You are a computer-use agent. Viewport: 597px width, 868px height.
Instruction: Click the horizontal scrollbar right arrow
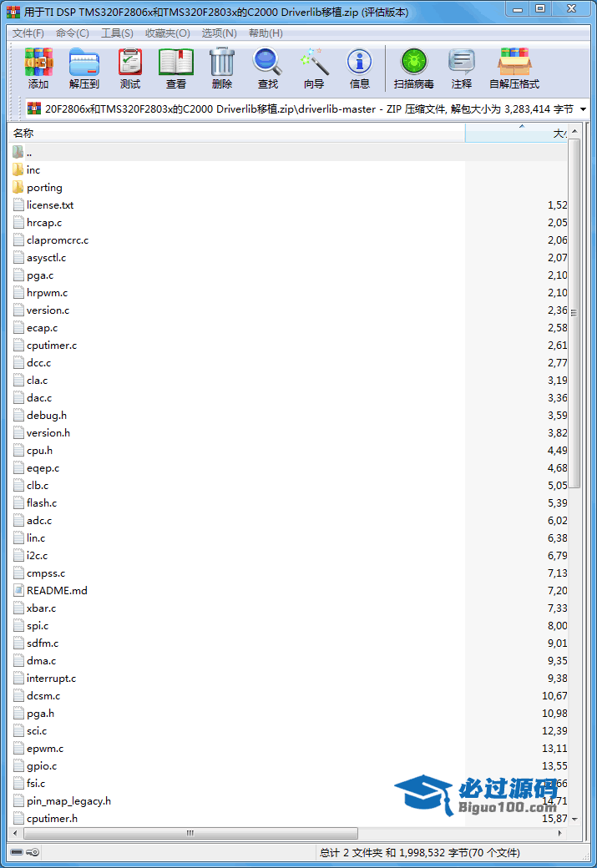point(560,833)
